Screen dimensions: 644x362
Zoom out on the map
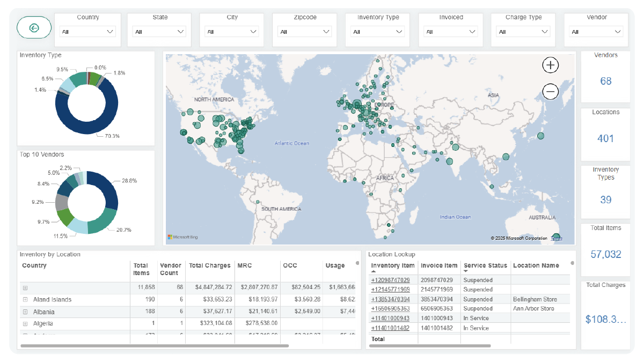tap(551, 92)
